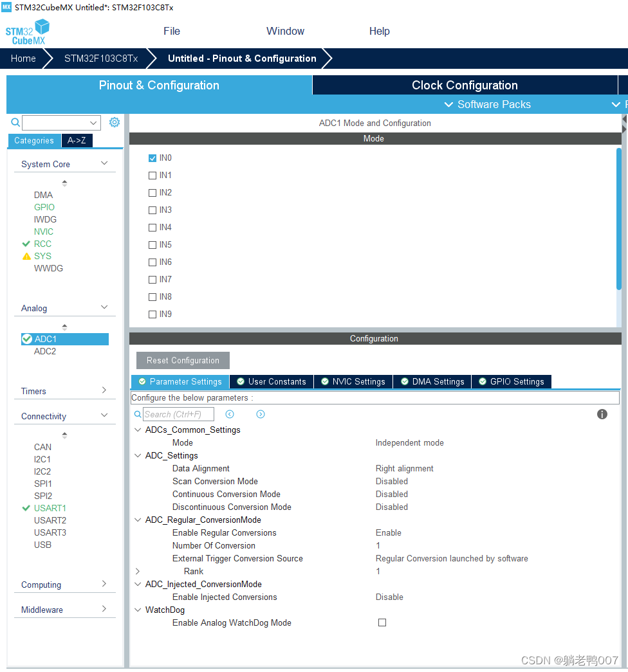
Task: Click STM32F103C8Tx breadcrumb
Action: pos(101,59)
